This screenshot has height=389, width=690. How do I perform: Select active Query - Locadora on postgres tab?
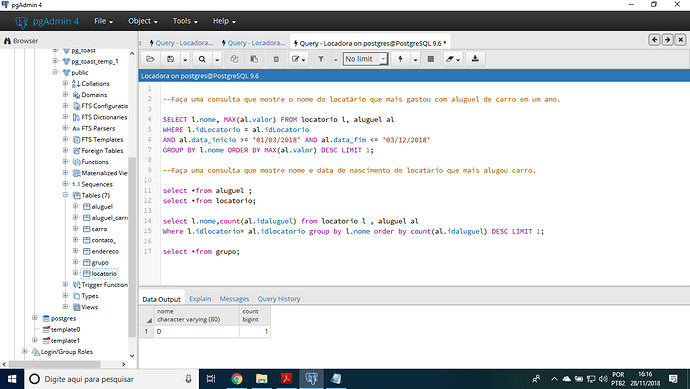pos(370,43)
